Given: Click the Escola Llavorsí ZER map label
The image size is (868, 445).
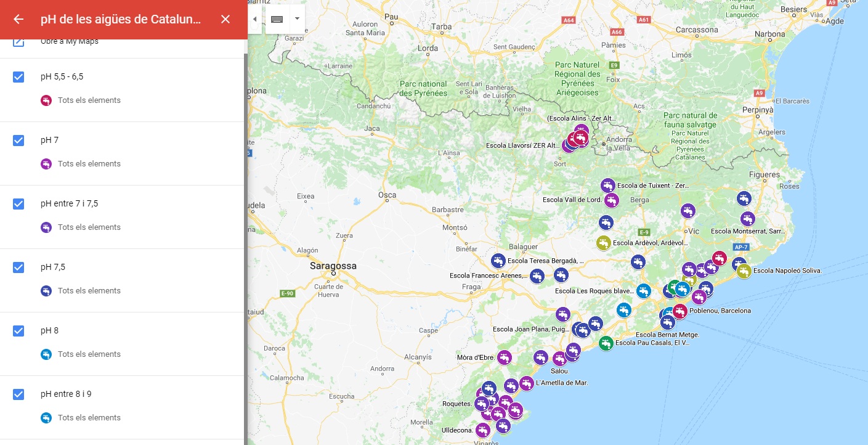Looking at the screenshot, I should [522, 145].
